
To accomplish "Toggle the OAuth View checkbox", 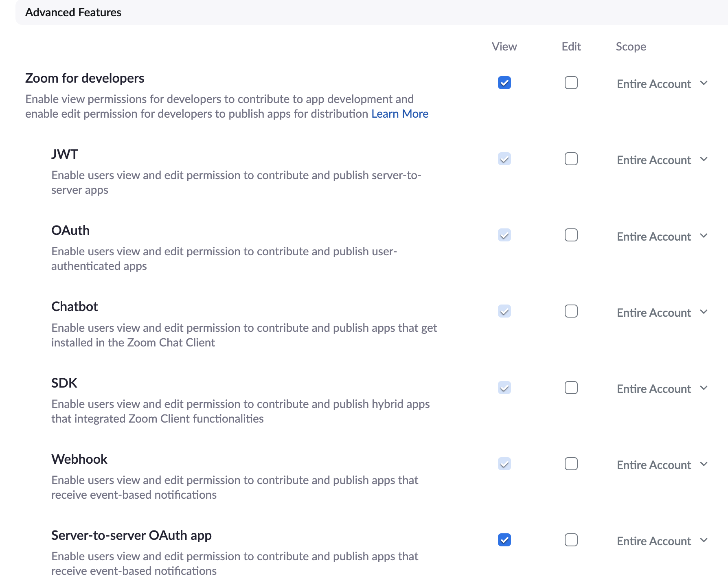I will [x=504, y=235].
